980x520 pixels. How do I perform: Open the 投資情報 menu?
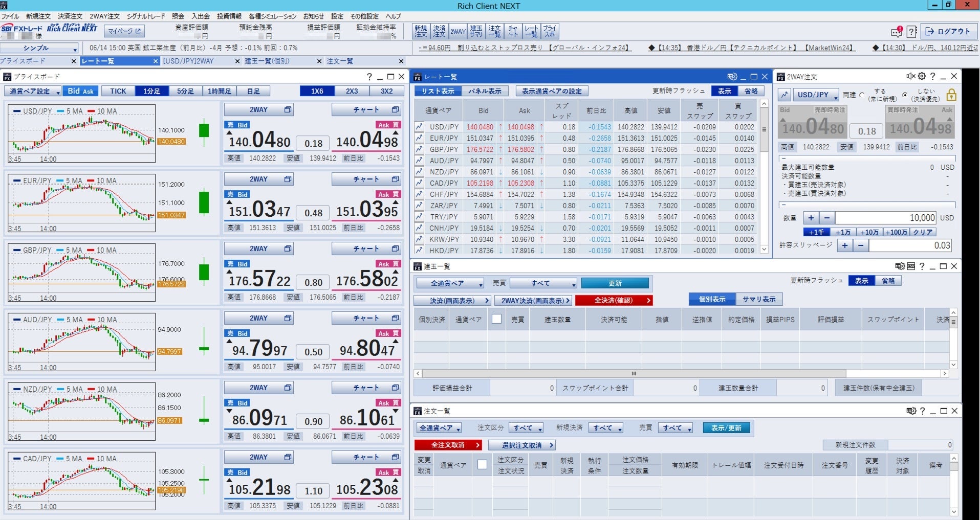[229, 16]
